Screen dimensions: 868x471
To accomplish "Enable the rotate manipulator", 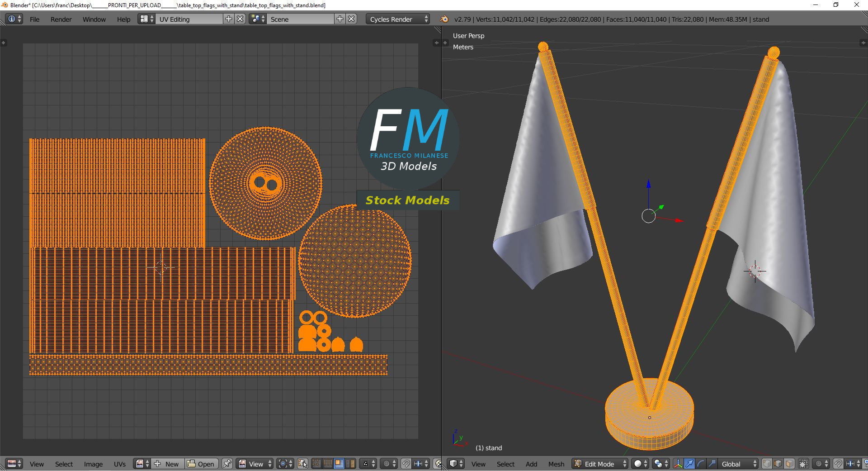I will coord(701,464).
